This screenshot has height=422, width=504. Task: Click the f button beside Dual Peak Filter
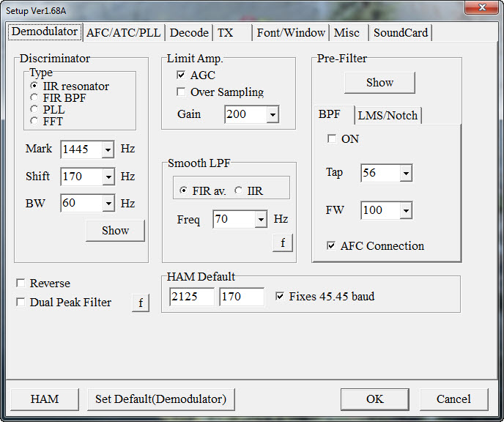click(140, 303)
